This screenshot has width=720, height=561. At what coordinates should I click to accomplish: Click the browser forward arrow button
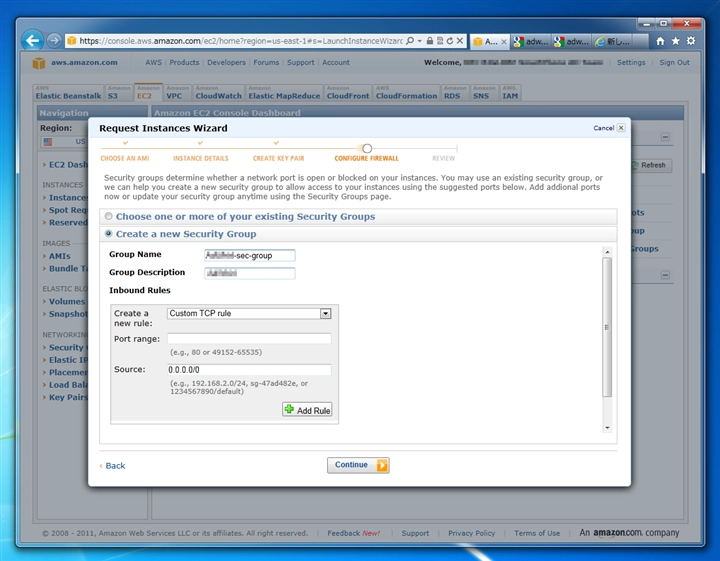pyautogui.click(x=54, y=41)
